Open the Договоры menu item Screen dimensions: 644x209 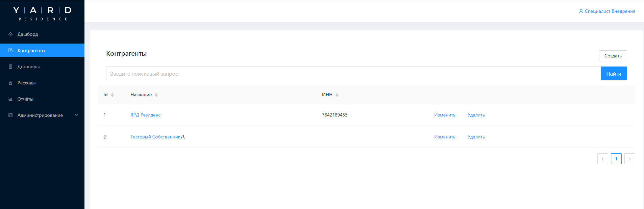pyautogui.click(x=29, y=67)
